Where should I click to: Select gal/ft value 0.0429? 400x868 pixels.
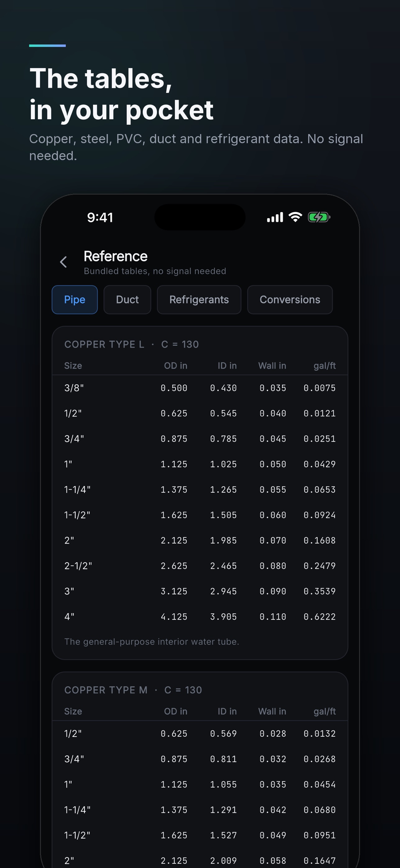click(320, 464)
